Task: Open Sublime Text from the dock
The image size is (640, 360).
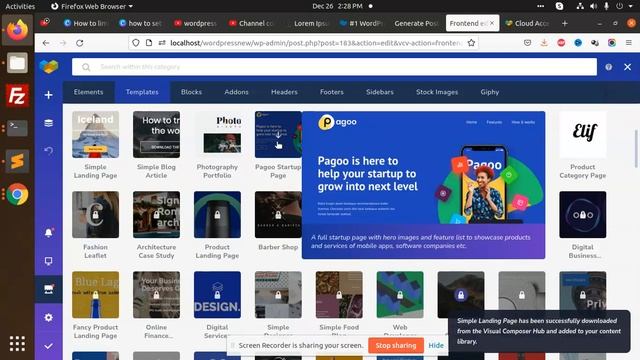Action: [x=17, y=161]
